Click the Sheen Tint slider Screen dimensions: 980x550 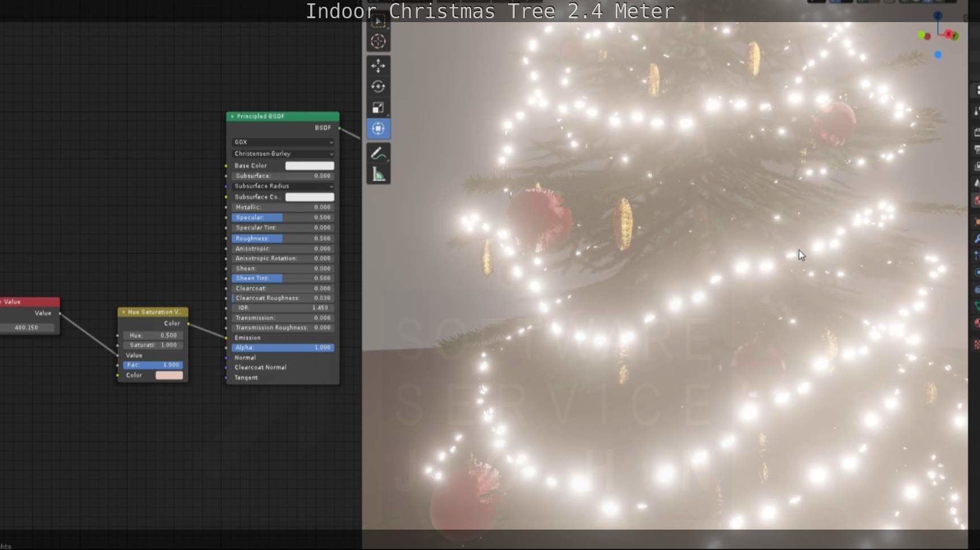(283, 278)
